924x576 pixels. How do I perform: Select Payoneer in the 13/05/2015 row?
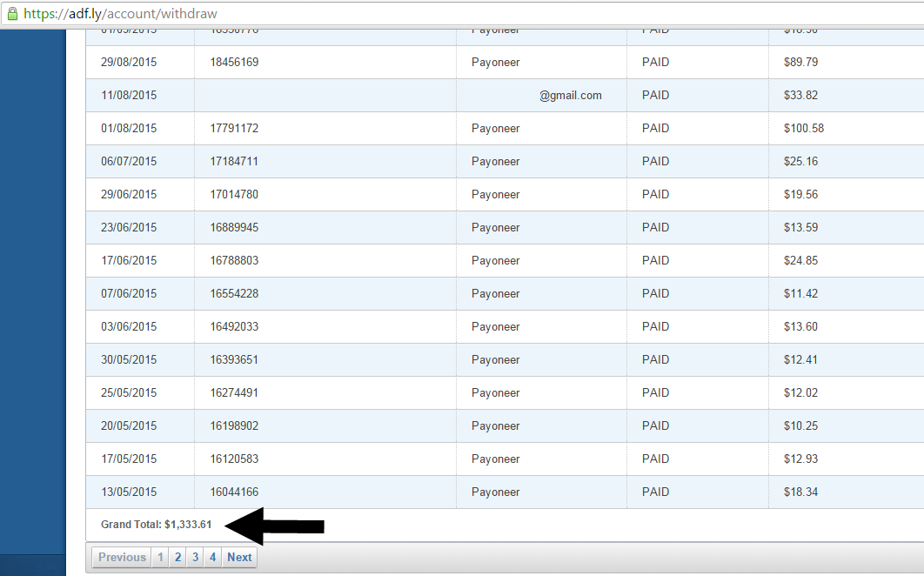pyautogui.click(x=495, y=492)
